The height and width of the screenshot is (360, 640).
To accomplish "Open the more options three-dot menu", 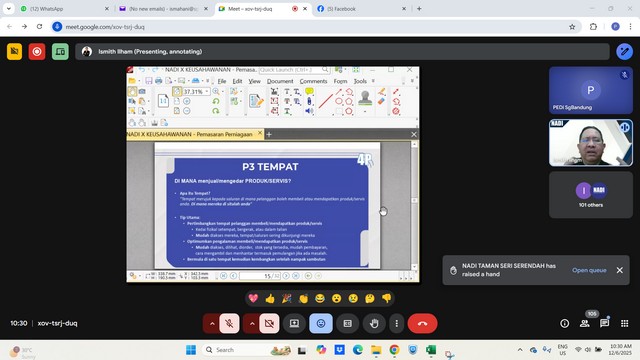I will (x=396, y=323).
